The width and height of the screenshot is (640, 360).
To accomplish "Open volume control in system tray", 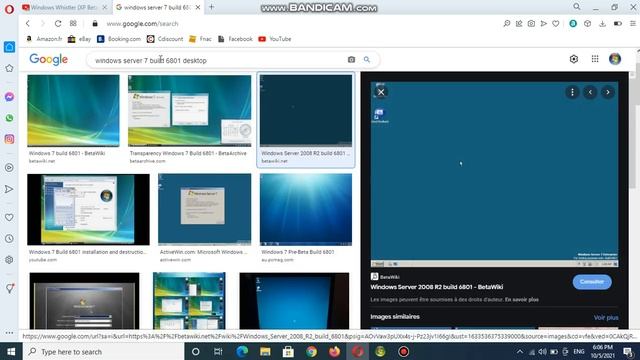I will click(x=542, y=351).
